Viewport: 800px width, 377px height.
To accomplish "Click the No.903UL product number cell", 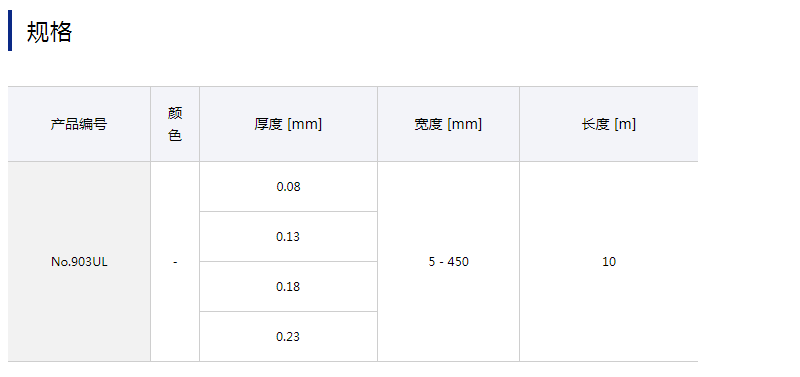I will (x=79, y=262).
